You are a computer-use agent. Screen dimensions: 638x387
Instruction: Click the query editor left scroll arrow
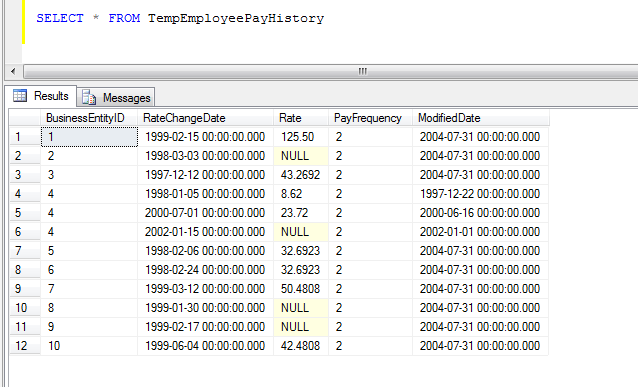[x=13, y=72]
